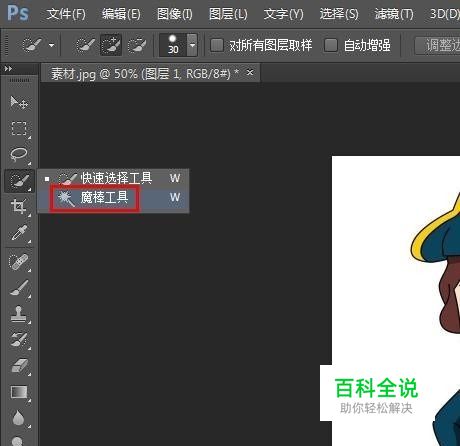Select the Gradient tool

tap(19, 392)
